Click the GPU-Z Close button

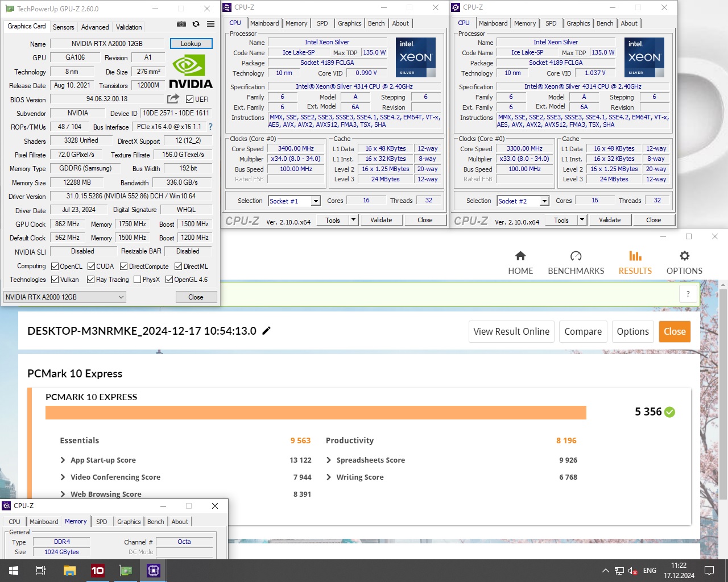click(x=196, y=297)
